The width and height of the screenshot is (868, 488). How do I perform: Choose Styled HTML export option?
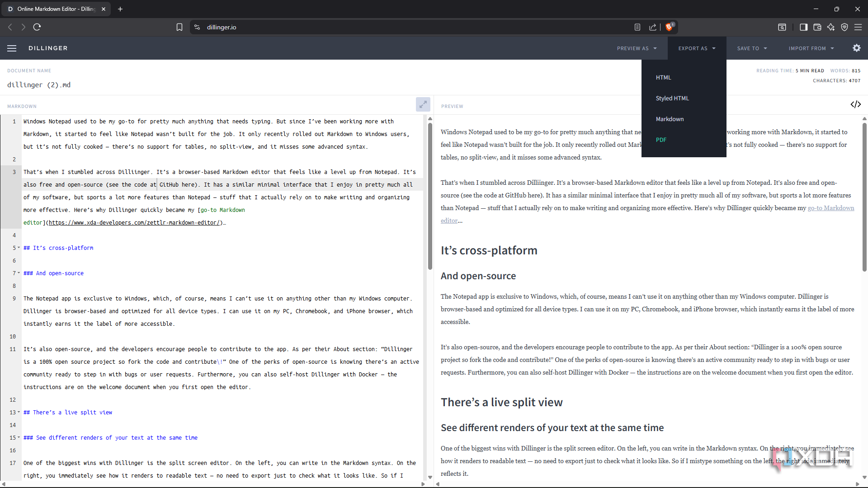pyautogui.click(x=672, y=98)
